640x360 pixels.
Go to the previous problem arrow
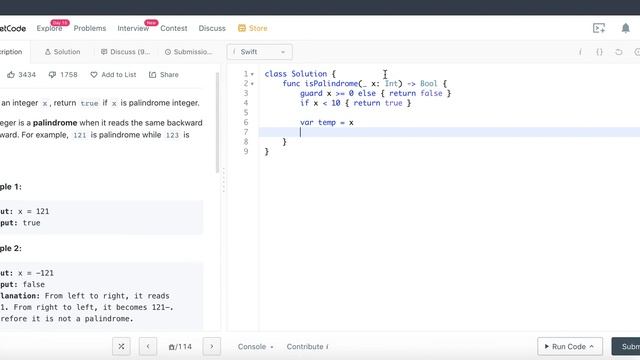pyautogui.click(x=148, y=347)
